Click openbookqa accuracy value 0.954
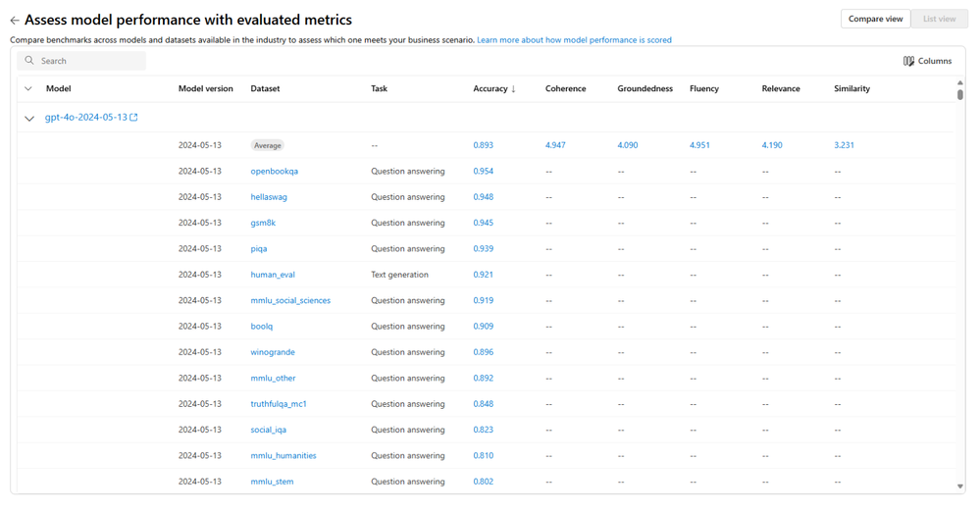Viewport: 980px width, 511px height. tap(483, 172)
